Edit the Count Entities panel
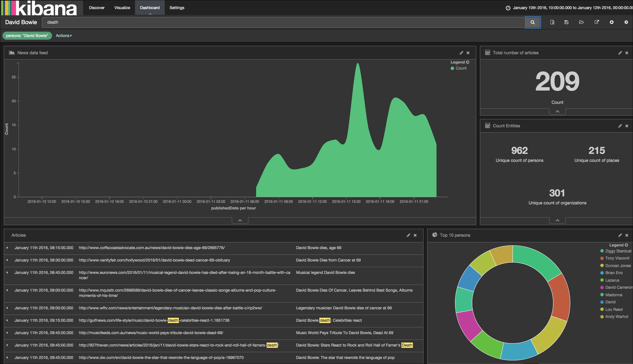The image size is (633, 364). pos(620,126)
